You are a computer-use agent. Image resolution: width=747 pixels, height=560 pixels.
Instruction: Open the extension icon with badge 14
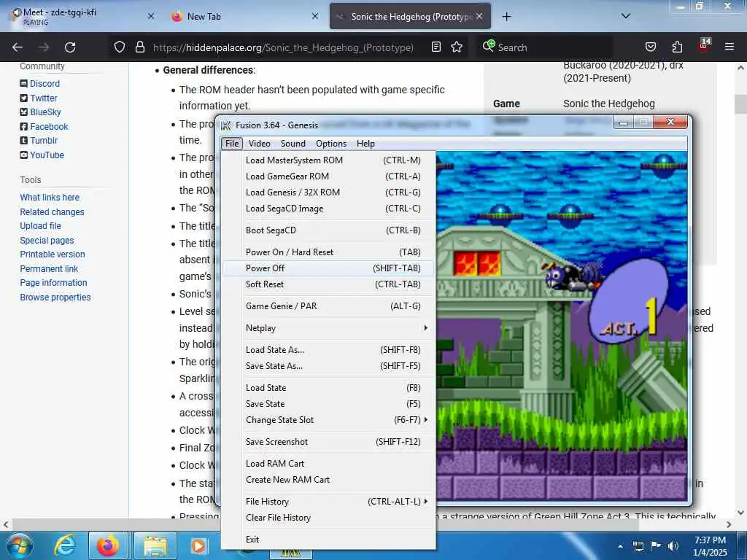pyautogui.click(x=704, y=45)
